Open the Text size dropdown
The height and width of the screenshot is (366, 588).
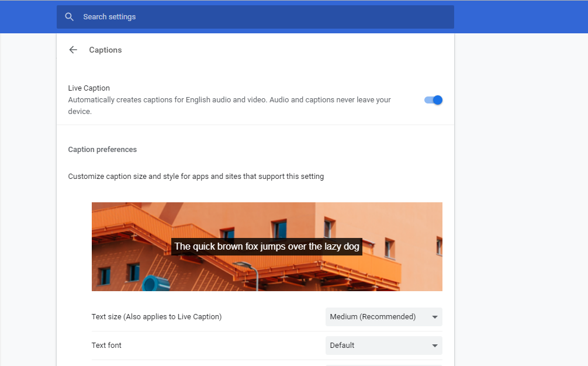pyautogui.click(x=383, y=317)
